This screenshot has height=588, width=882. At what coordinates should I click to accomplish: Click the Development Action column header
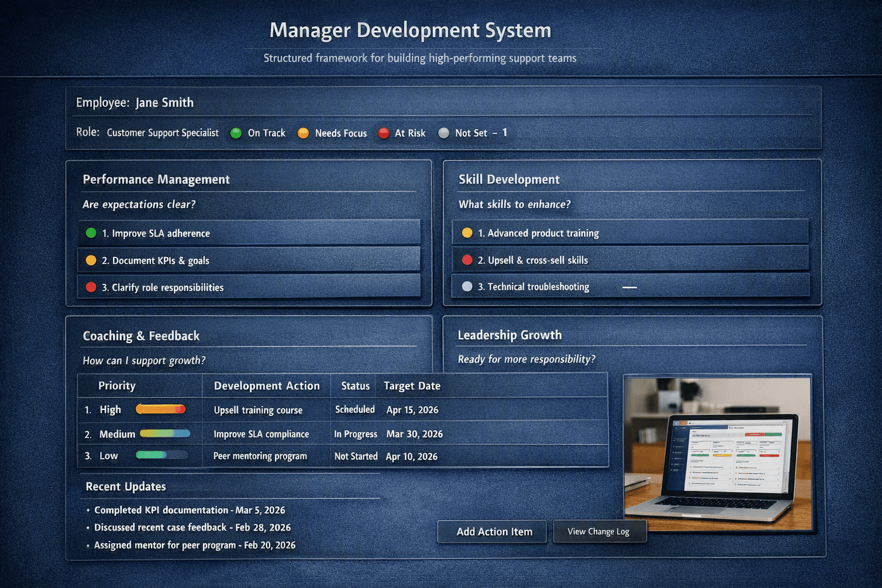(x=266, y=386)
